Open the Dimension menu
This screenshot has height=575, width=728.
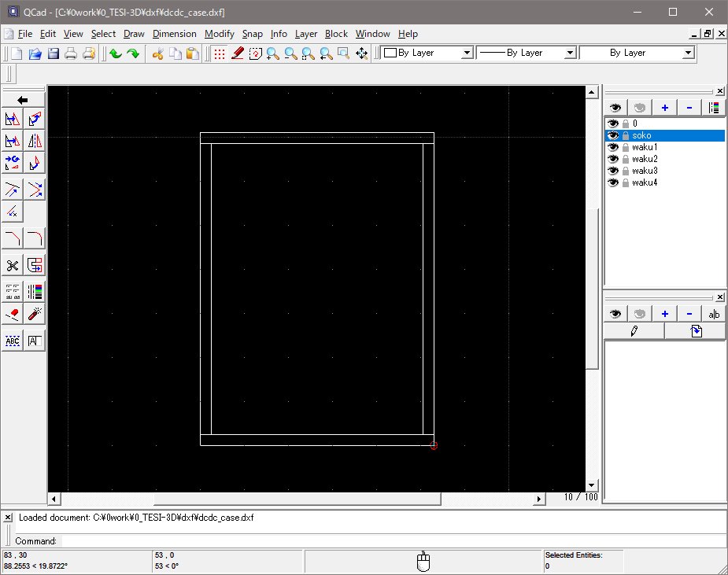[174, 34]
